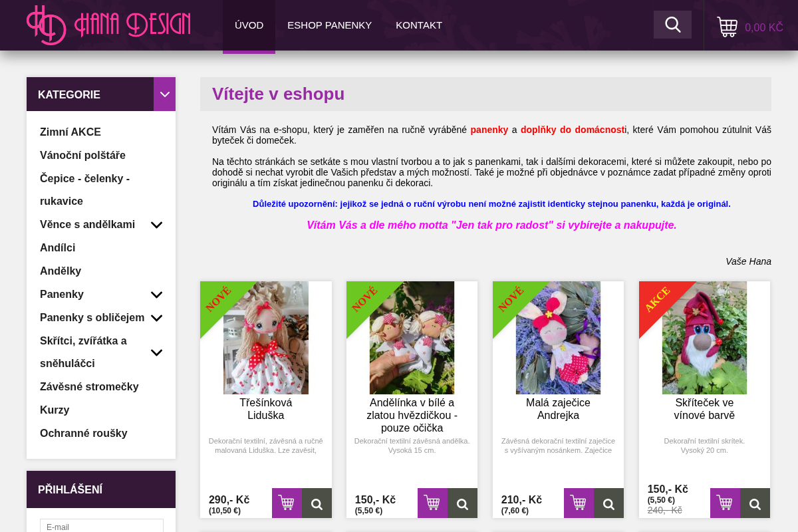Click the PŘIHLÁŠENÍ panel header
Viewport: 798px width, 532px height.
point(101,489)
